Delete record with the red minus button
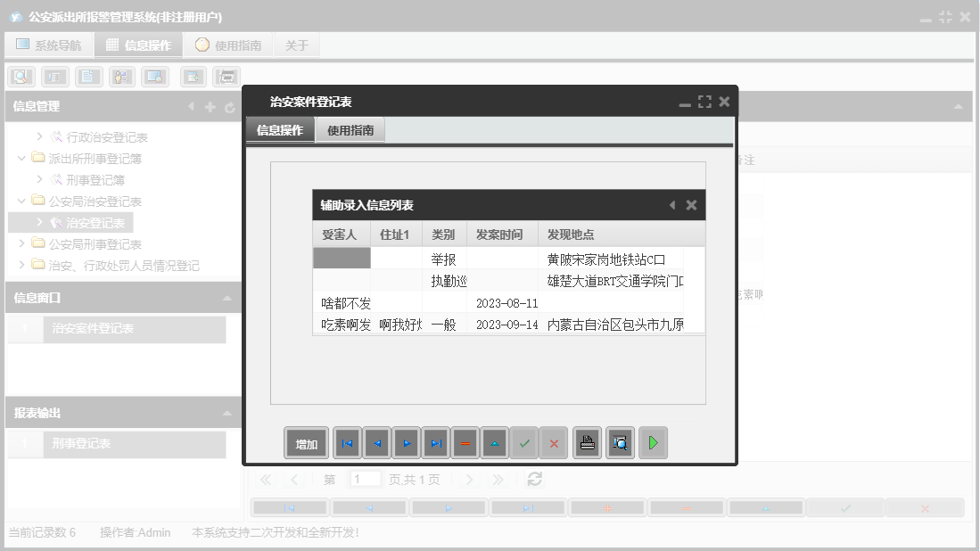Screen dimensions: 980x551 click(465, 443)
